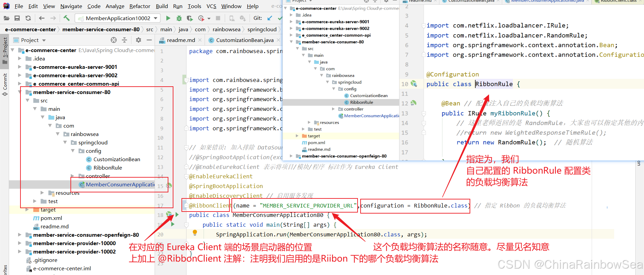Click the Save All floppy disk icon

[17, 18]
